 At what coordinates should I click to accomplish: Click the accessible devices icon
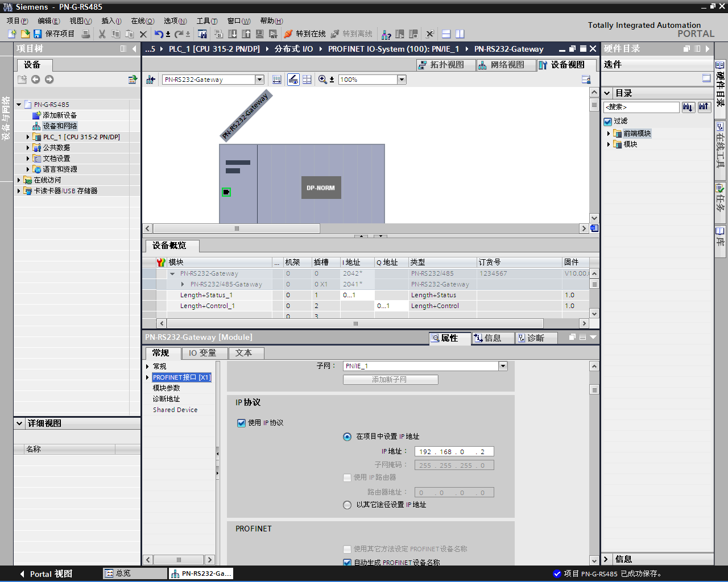point(386,34)
